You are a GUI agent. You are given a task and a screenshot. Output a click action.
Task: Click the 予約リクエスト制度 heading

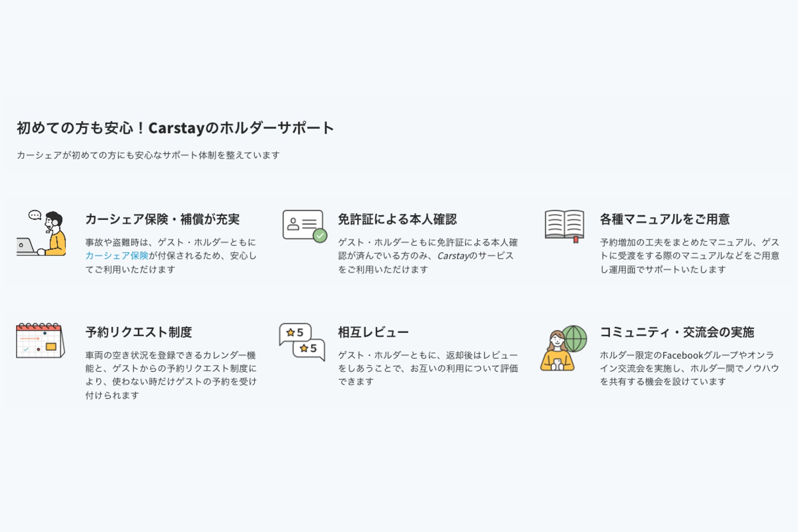pos(138,332)
